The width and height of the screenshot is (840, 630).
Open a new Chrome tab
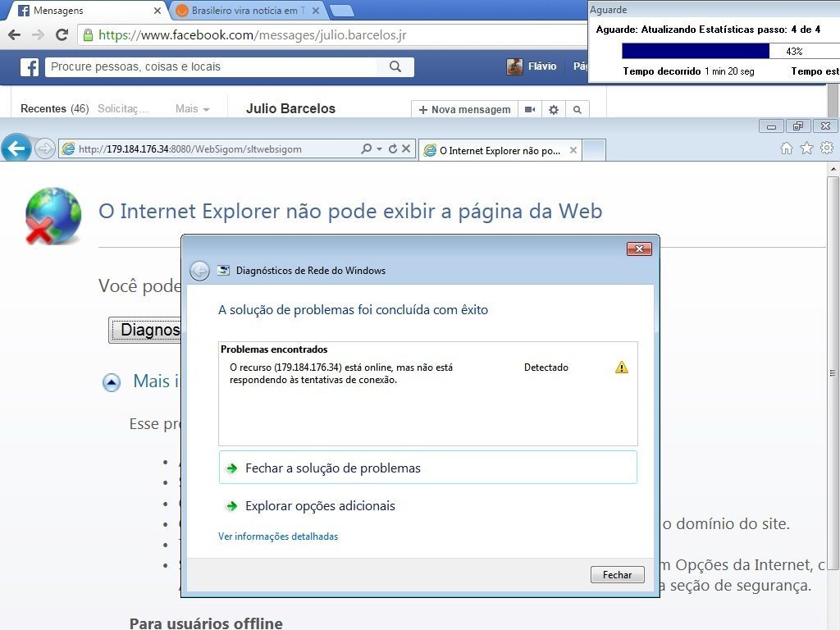coord(341,11)
